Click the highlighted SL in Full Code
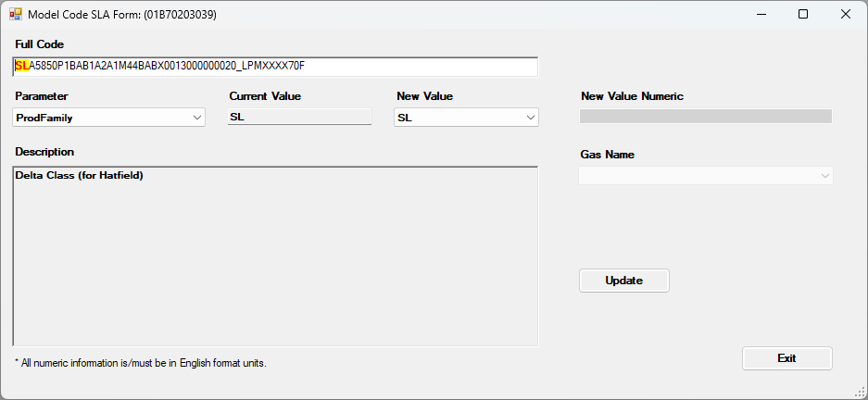 pyautogui.click(x=22, y=67)
